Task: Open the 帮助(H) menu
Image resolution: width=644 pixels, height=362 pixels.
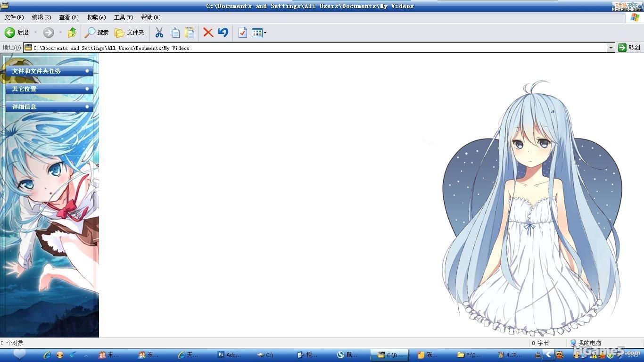Action: (x=151, y=17)
